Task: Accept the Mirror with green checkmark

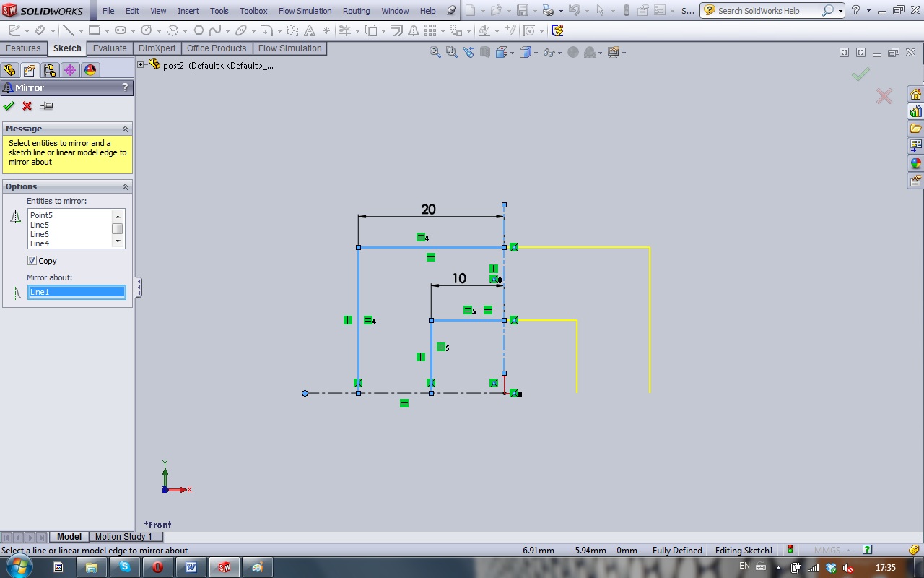Action: click(x=9, y=106)
